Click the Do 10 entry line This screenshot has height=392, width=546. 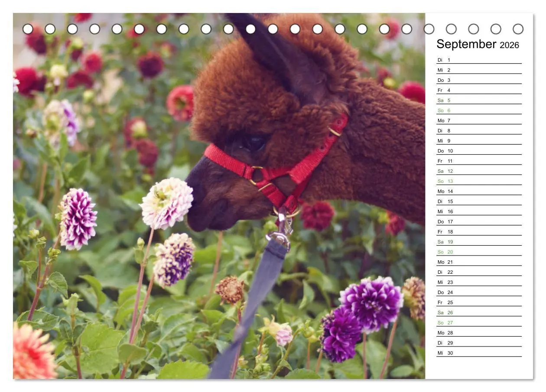point(479,151)
